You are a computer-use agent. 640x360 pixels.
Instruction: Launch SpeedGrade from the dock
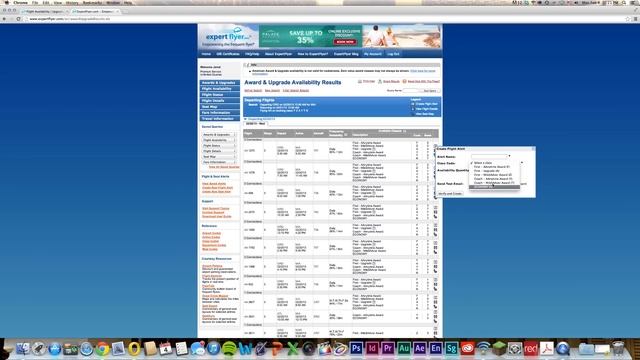click(451, 349)
